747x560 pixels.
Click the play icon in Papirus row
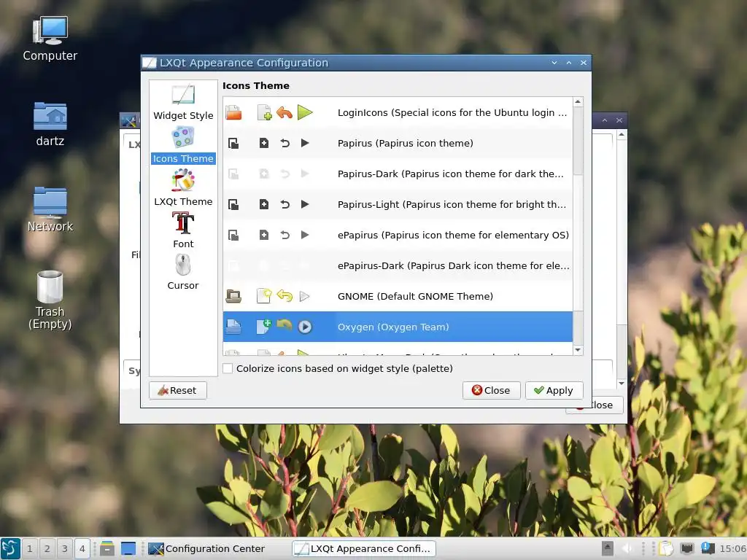(x=305, y=144)
